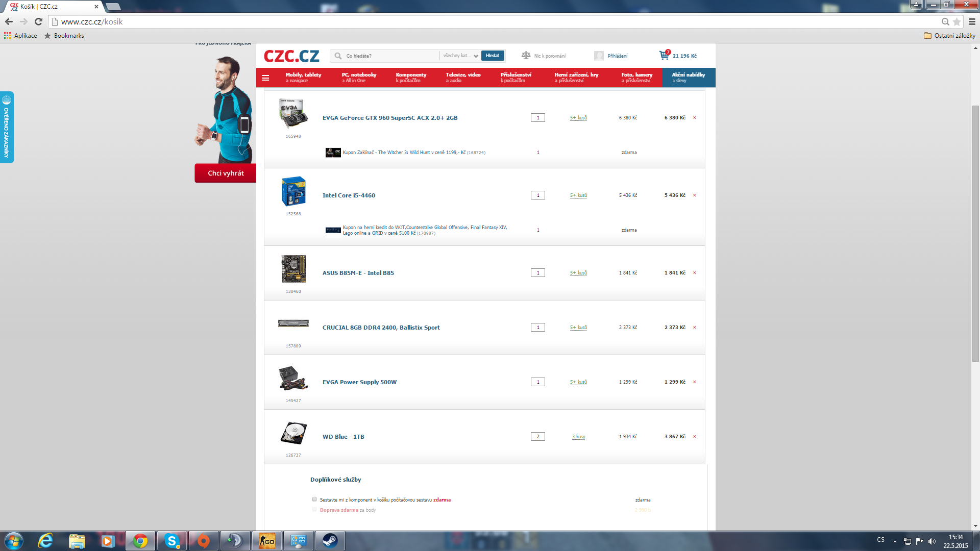This screenshot has height=551, width=980.
Task: Click the 21 196 Kč cart total
Action: click(x=684, y=56)
